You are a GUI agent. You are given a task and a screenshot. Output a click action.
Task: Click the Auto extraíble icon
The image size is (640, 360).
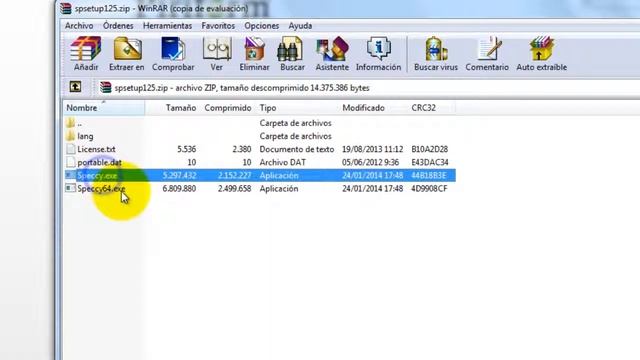click(x=541, y=49)
